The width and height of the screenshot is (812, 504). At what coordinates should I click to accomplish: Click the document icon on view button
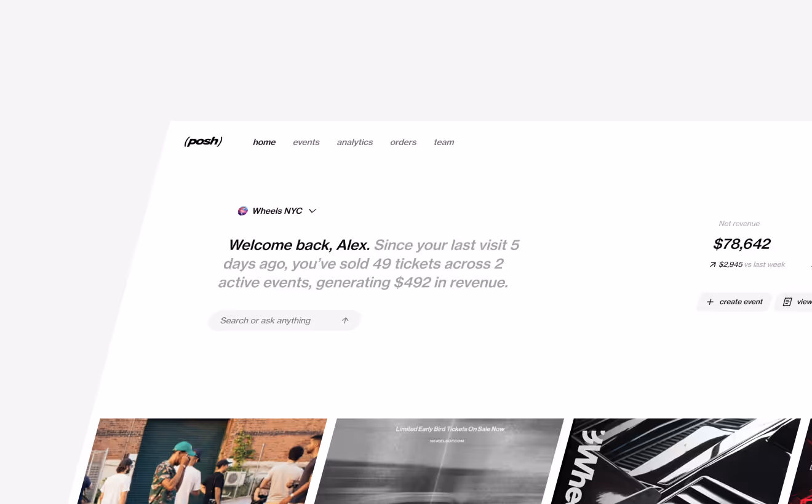point(787,302)
